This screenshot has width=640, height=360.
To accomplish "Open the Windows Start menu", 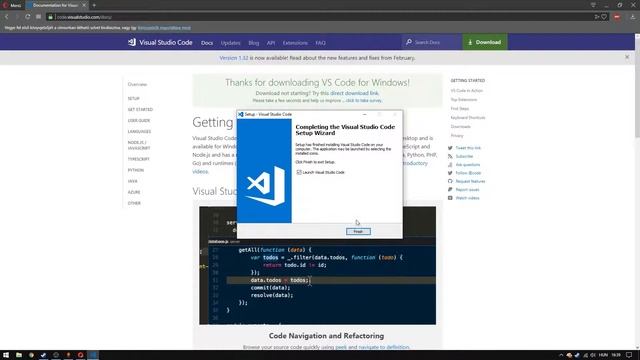I will (6, 355).
